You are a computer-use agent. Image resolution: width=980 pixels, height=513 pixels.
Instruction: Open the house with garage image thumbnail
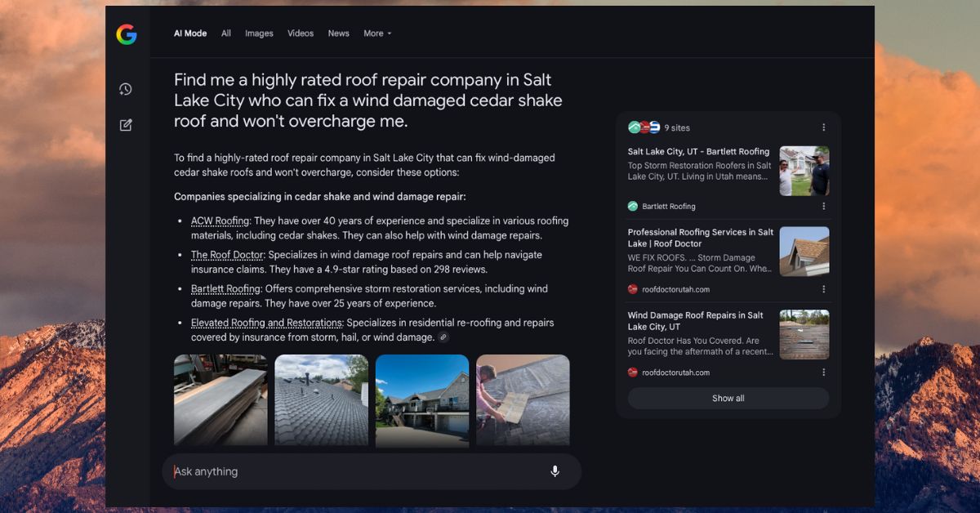(422, 400)
